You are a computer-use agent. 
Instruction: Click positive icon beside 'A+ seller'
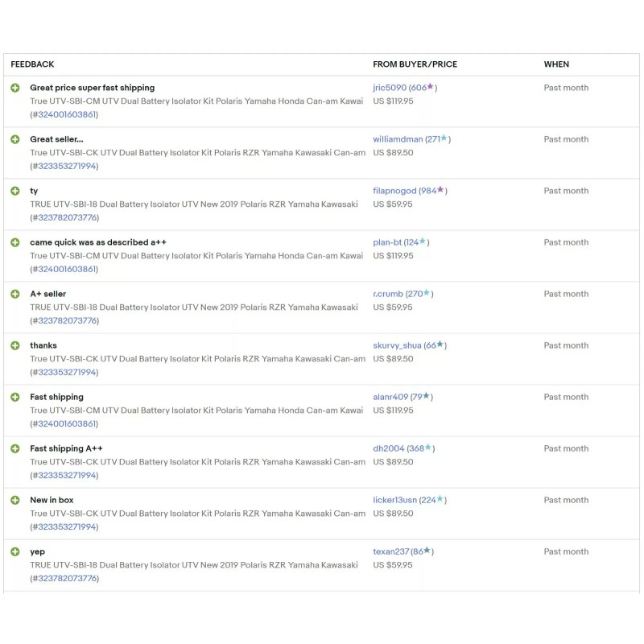click(x=15, y=294)
